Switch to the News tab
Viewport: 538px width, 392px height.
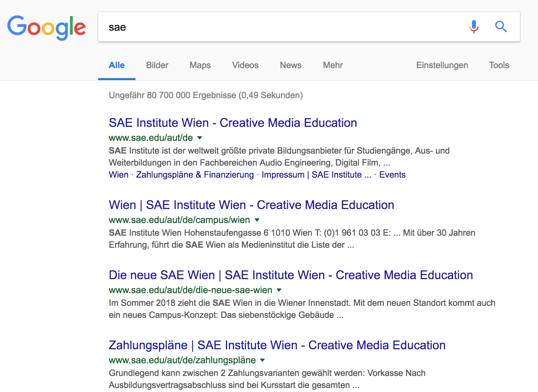click(291, 65)
